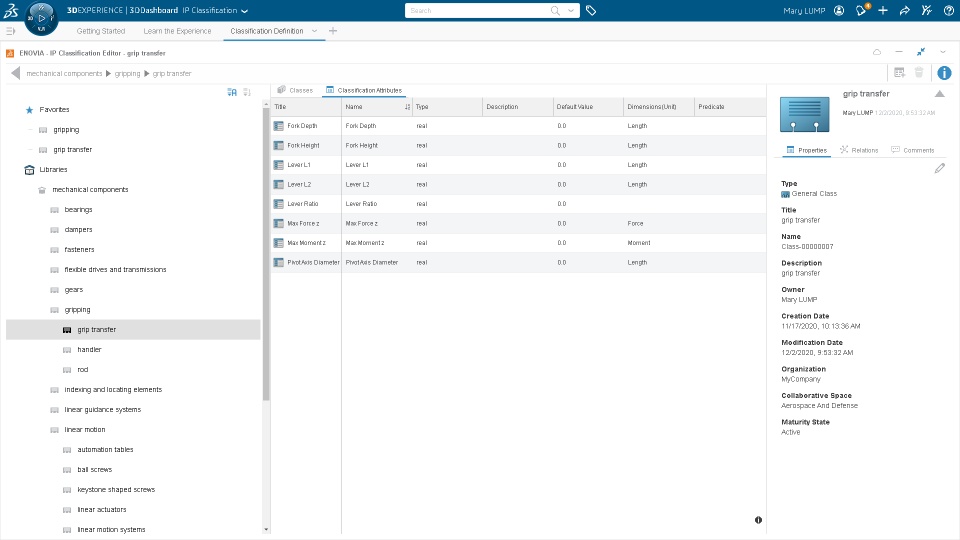960x540 pixels.
Task: Switch to Learn the Experience tab
Action: tap(177, 31)
